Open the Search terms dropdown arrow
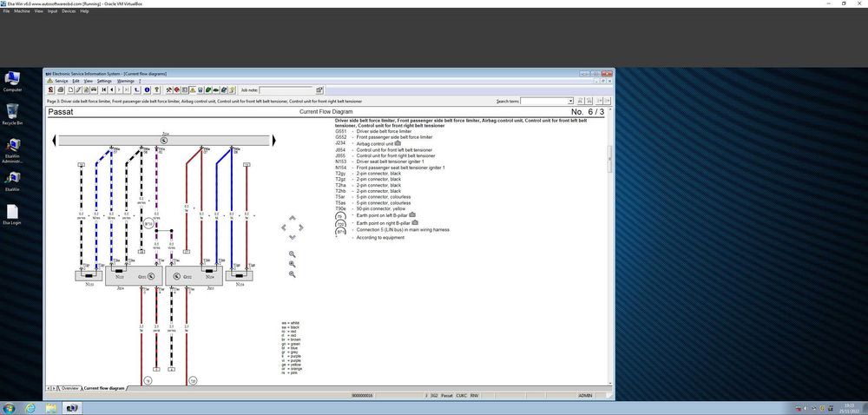This screenshot has height=415, width=868. [571, 101]
